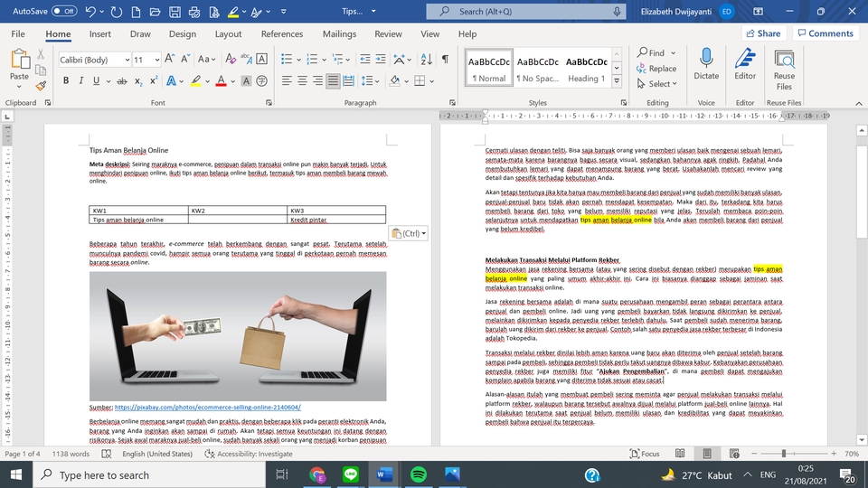Open Reuse Files panel
Image resolution: width=868 pixels, height=488 pixels.
point(784,70)
